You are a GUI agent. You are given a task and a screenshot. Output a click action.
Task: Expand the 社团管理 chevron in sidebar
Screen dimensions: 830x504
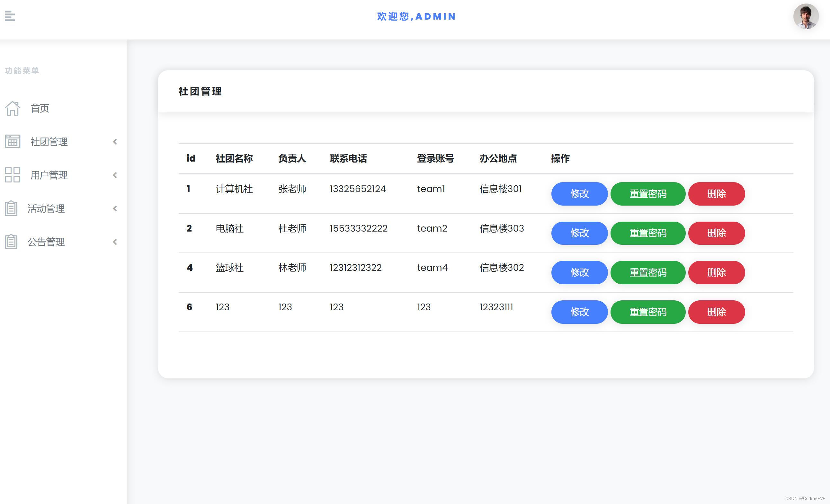[x=115, y=142]
